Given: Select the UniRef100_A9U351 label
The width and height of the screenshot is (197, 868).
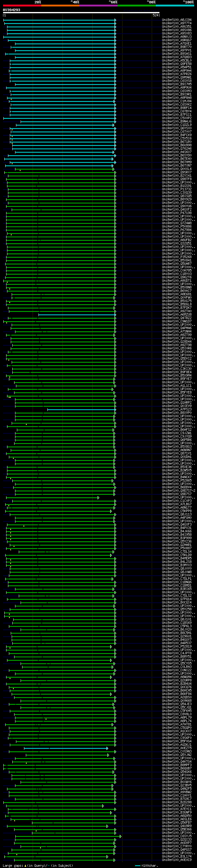Looking at the screenshot, I should tap(177, 26).
